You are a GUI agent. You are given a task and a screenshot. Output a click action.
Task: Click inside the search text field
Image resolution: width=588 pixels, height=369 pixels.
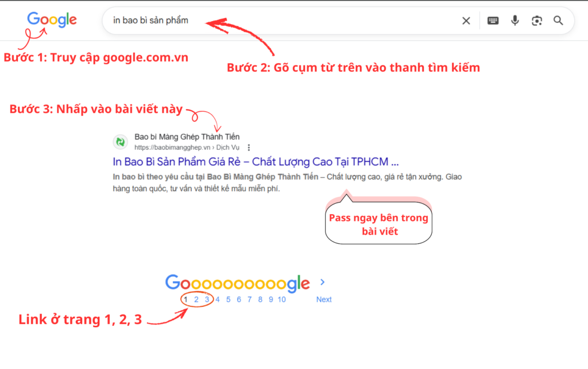[281, 21]
